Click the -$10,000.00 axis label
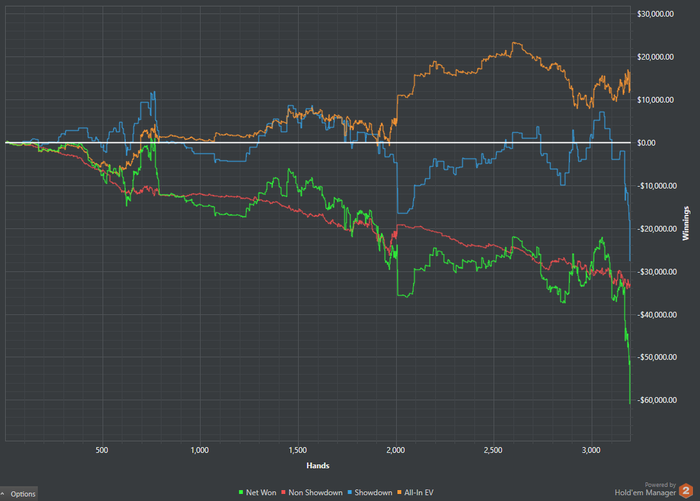Viewport: 700px width, 501px height. [x=657, y=186]
